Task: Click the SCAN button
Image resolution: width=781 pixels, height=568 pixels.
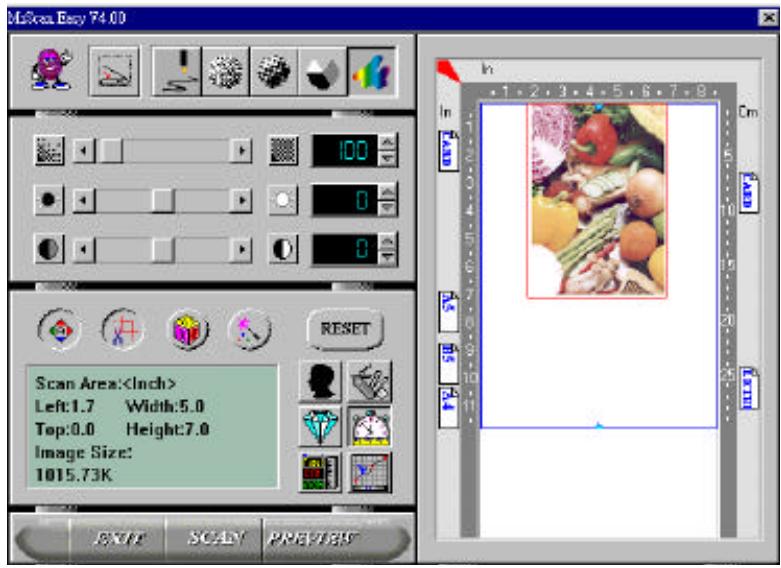Action: (x=214, y=538)
